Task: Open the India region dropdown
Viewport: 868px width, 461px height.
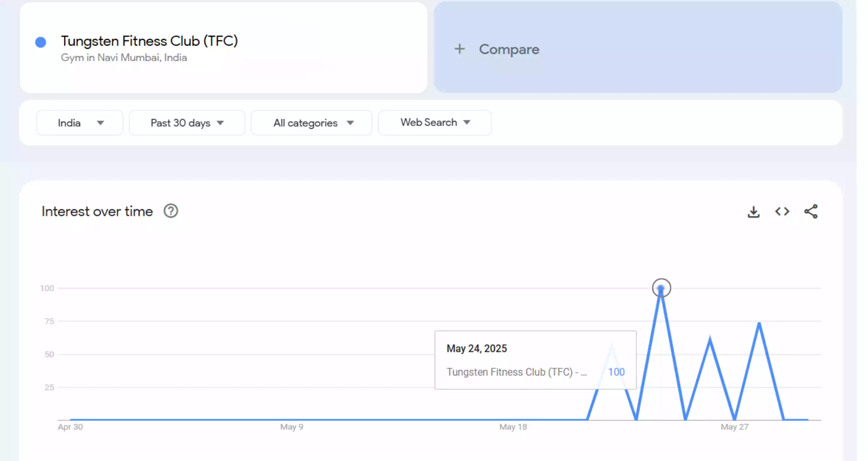Action: tap(80, 123)
